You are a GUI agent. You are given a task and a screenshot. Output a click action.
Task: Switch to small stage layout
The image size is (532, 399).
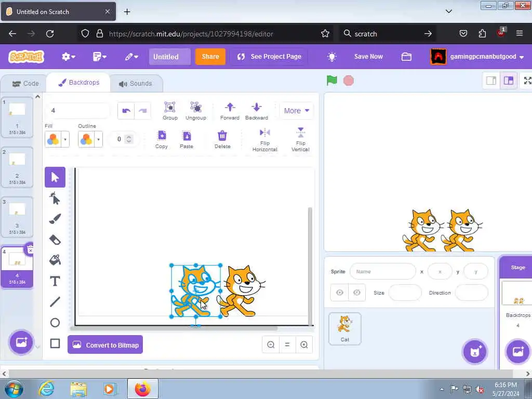[491, 81]
